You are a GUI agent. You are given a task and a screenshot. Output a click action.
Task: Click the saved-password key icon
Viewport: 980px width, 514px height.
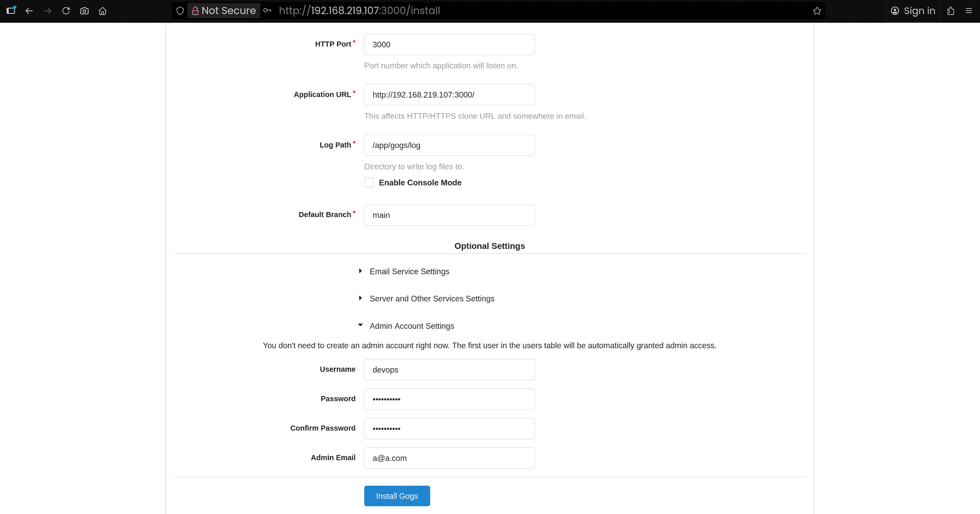[268, 11]
